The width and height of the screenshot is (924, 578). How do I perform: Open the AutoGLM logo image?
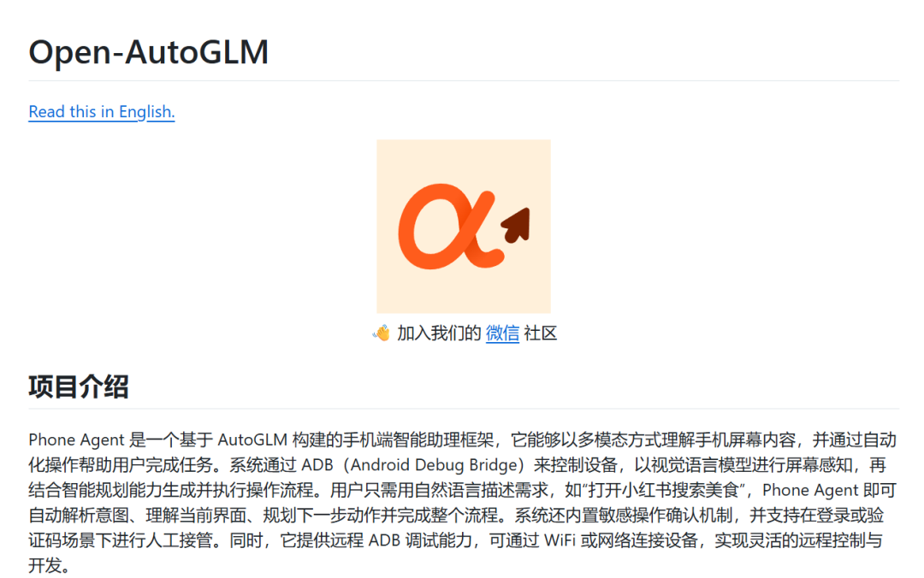[464, 227]
